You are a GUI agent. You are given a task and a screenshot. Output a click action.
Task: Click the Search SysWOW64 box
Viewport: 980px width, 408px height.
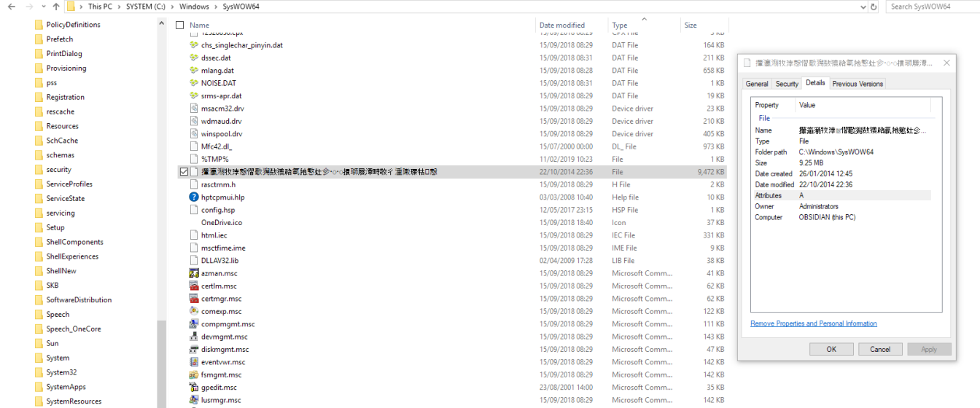click(933, 7)
